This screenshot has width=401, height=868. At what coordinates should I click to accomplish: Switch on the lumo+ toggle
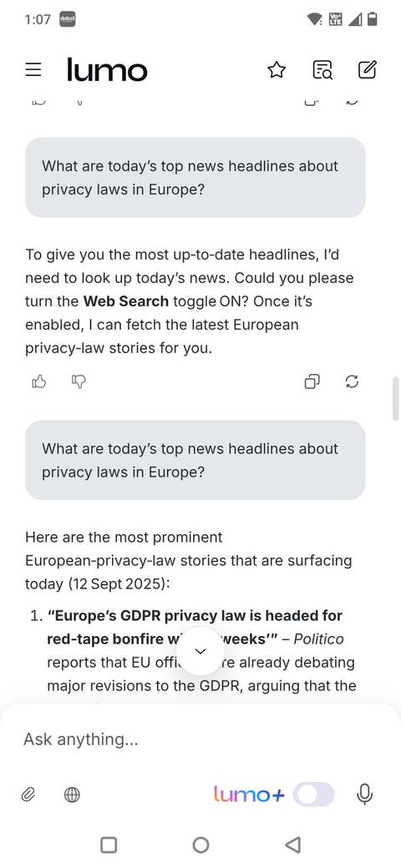coord(314,795)
